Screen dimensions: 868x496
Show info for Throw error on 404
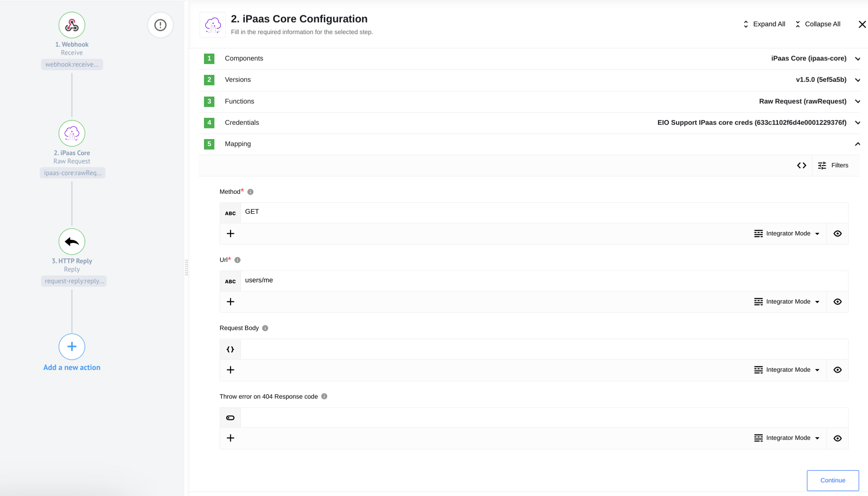coord(324,396)
